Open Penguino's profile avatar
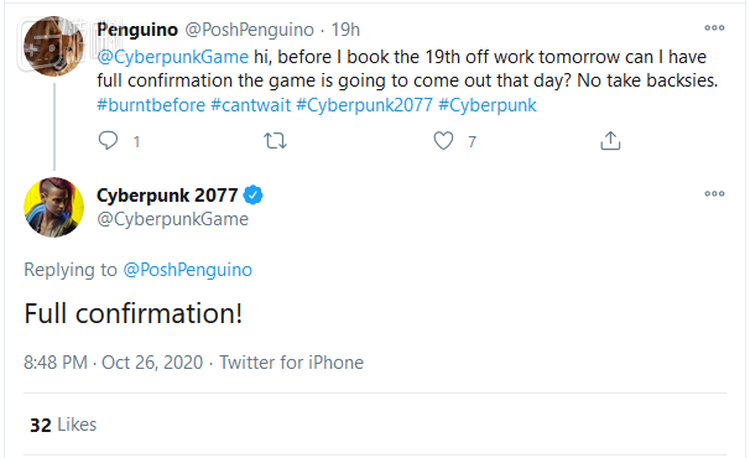Viewport: 750px width, 458px height. pos(51,47)
